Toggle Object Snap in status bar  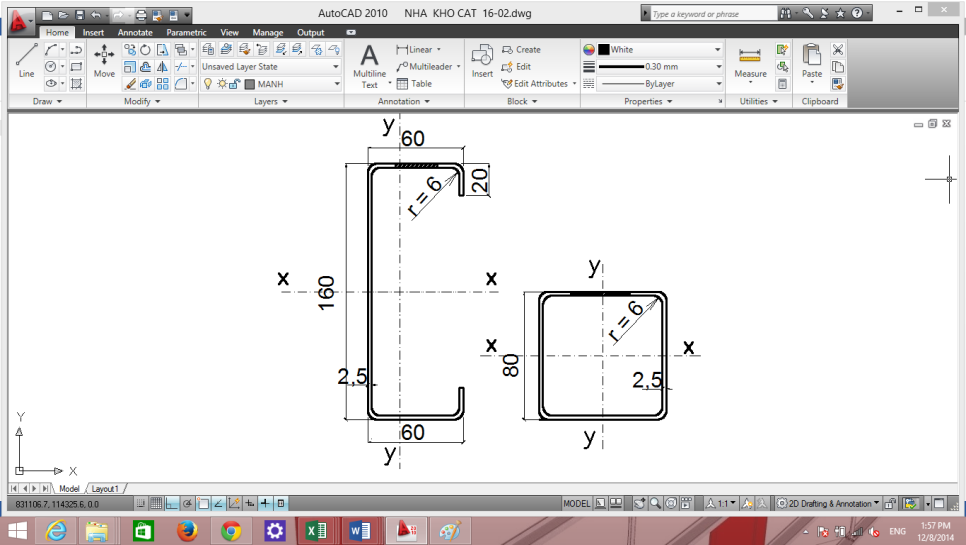[203, 504]
